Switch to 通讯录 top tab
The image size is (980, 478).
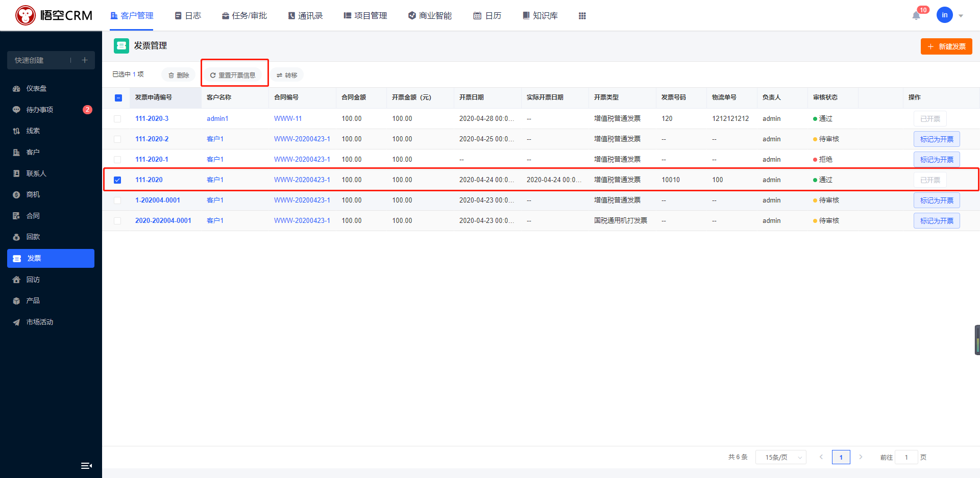tap(305, 16)
